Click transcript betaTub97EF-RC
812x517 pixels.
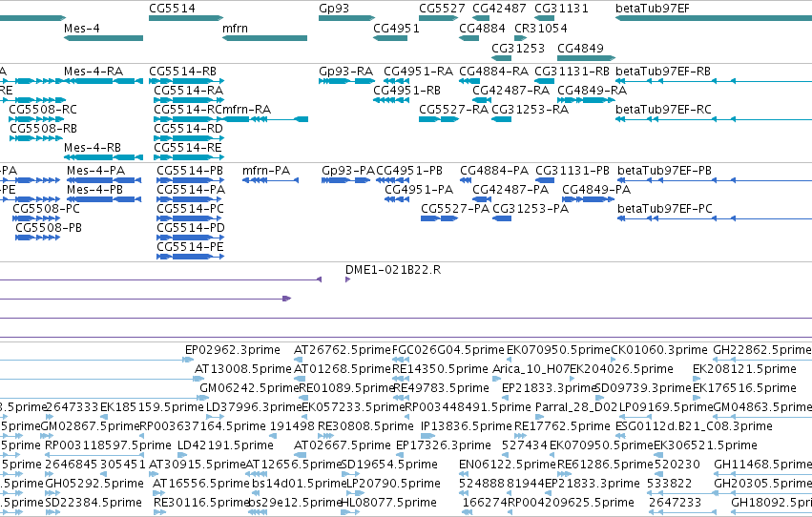(x=714, y=119)
